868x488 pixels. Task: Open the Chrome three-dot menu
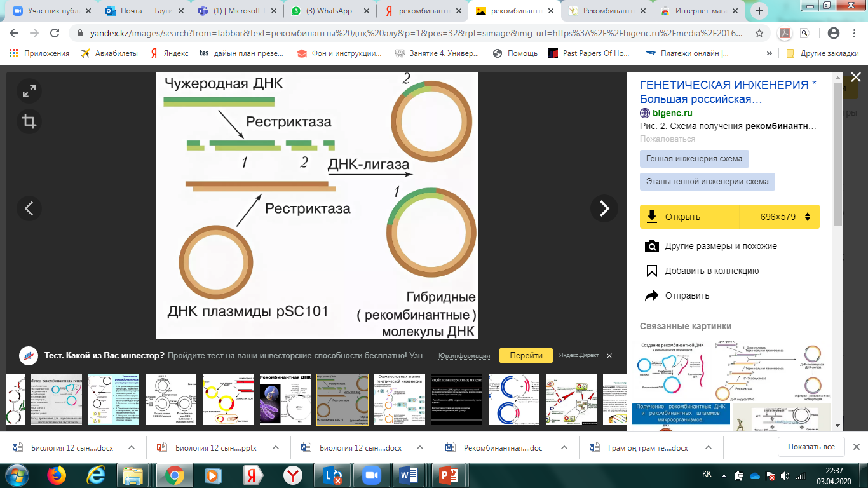click(x=854, y=33)
